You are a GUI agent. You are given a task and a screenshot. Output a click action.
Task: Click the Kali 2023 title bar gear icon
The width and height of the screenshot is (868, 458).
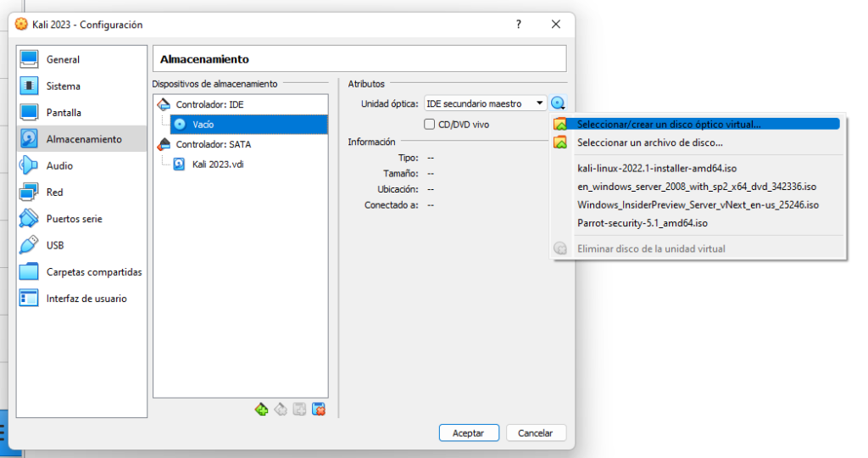coord(21,25)
